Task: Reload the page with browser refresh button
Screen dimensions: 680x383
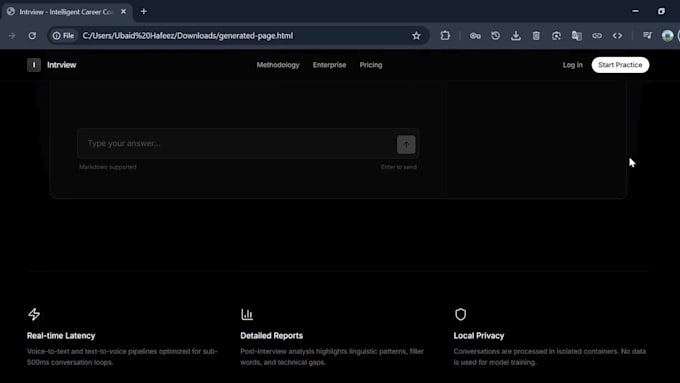Action: pyautogui.click(x=32, y=36)
